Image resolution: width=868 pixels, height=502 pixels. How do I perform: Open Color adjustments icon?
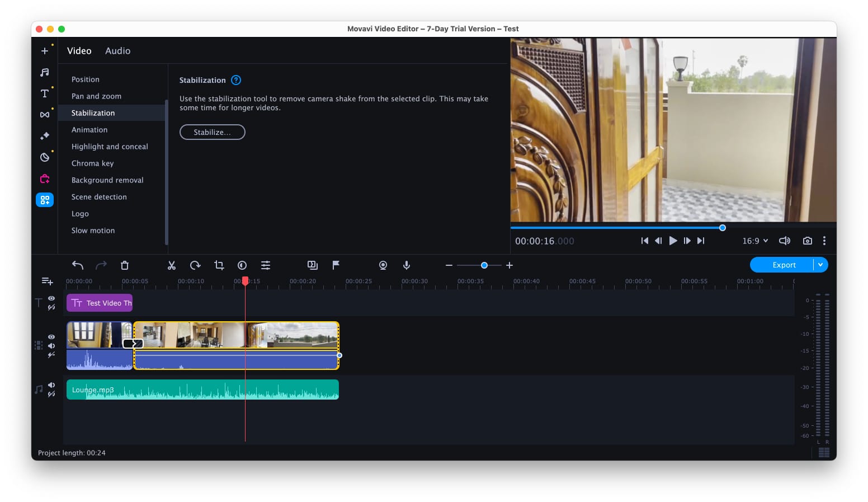pos(242,265)
